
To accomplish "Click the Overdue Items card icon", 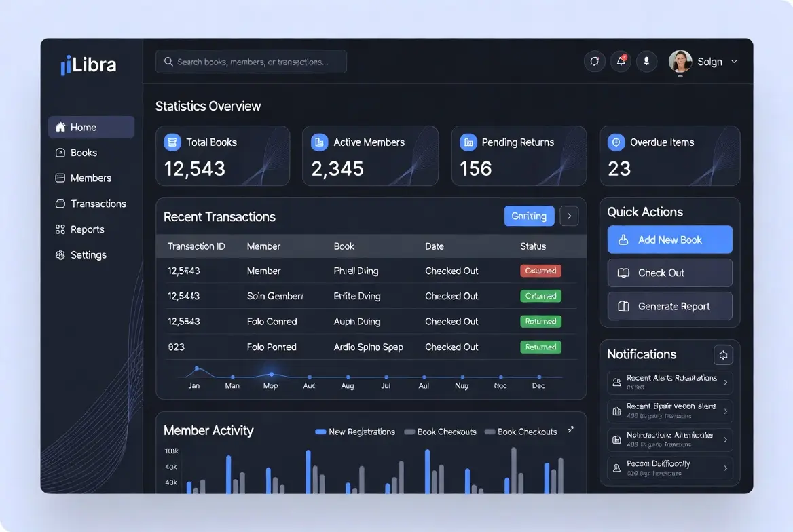I will coord(616,142).
